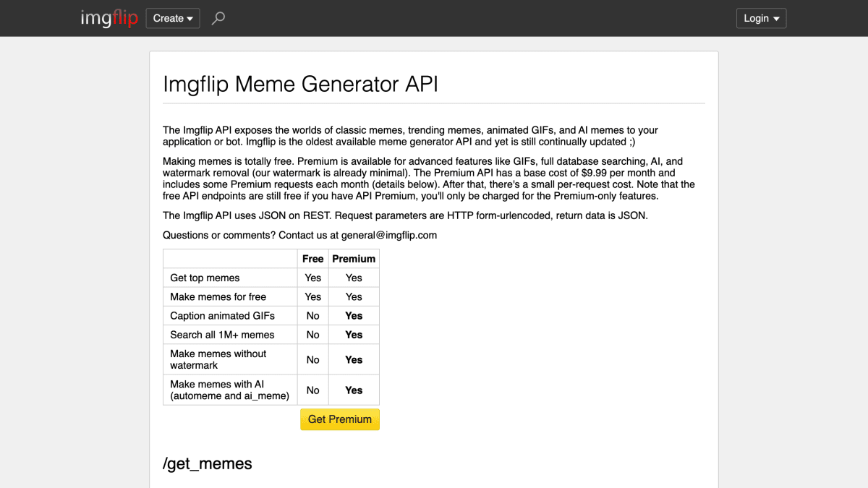The width and height of the screenshot is (868, 488).
Task: Select the Get top memes row label
Action: click(205, 278)
